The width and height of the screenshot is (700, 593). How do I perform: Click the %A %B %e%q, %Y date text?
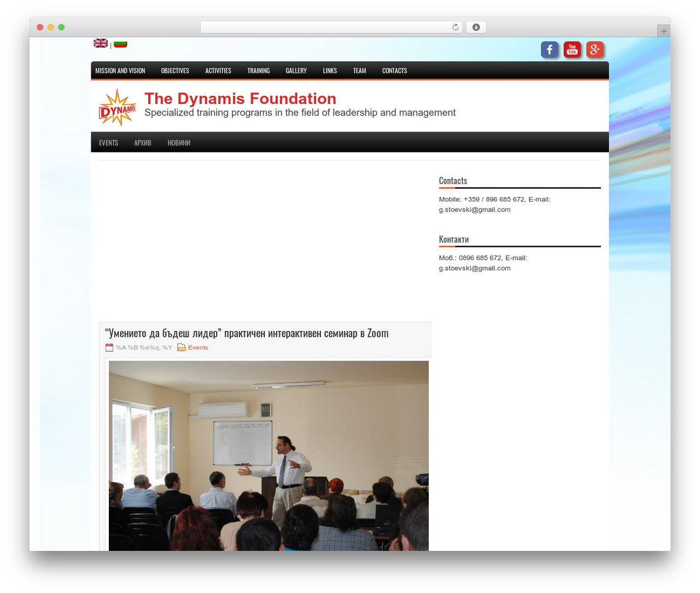tap(144, 347)
